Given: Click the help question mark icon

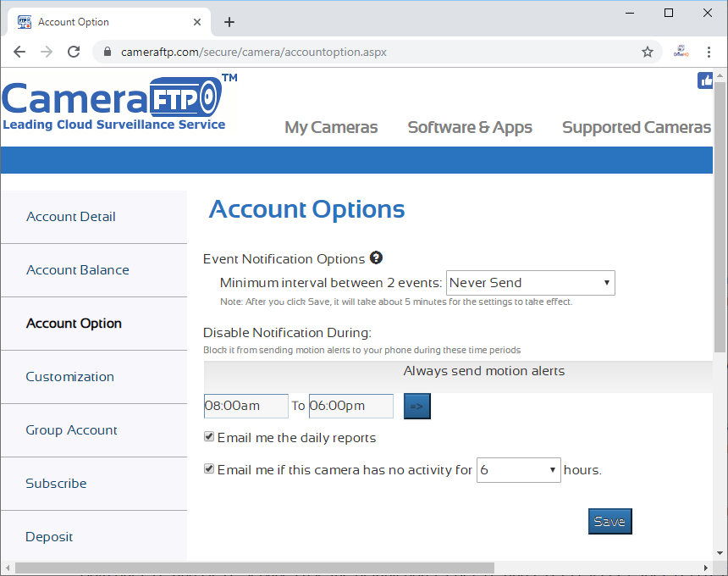Looking at the screenshot, I should (376, 258).
